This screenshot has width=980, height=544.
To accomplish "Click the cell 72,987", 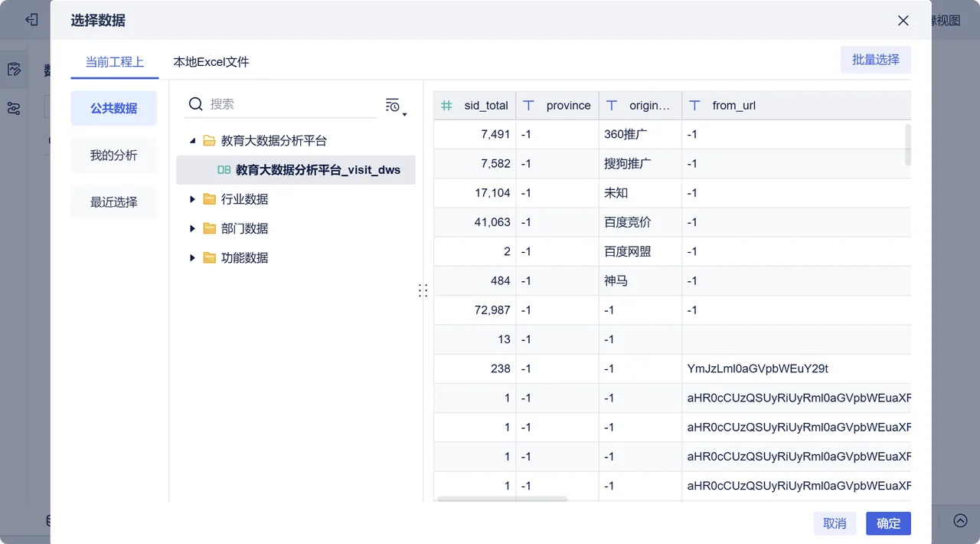I will (x=475, y=310).
